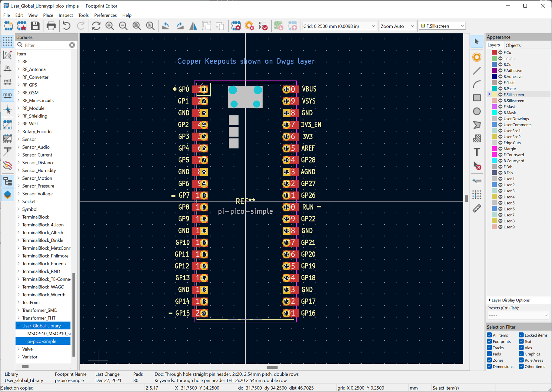Viewport: 552px width, 392px height.
Task: Open the Presets dropdown
Action: (x=518, y=315)
